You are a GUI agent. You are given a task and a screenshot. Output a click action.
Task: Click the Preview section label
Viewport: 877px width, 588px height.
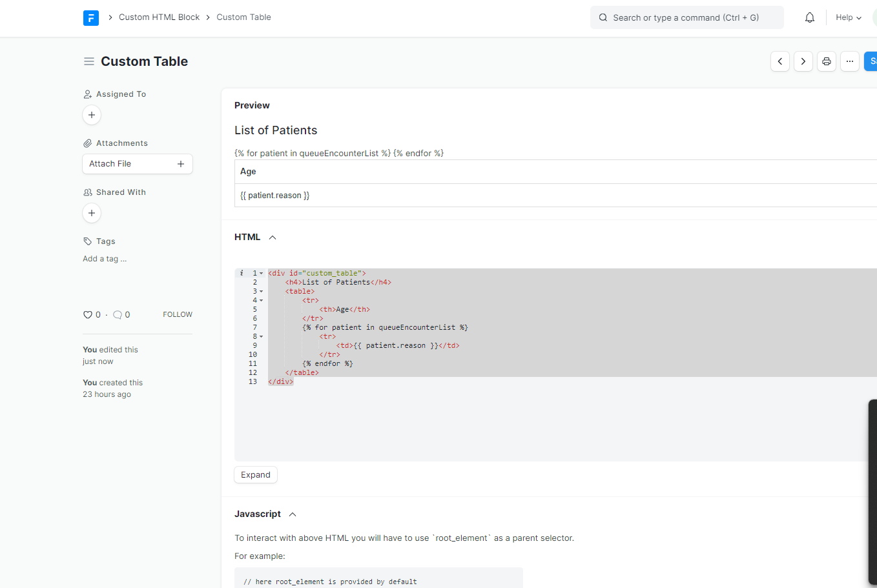coord(252,105)
